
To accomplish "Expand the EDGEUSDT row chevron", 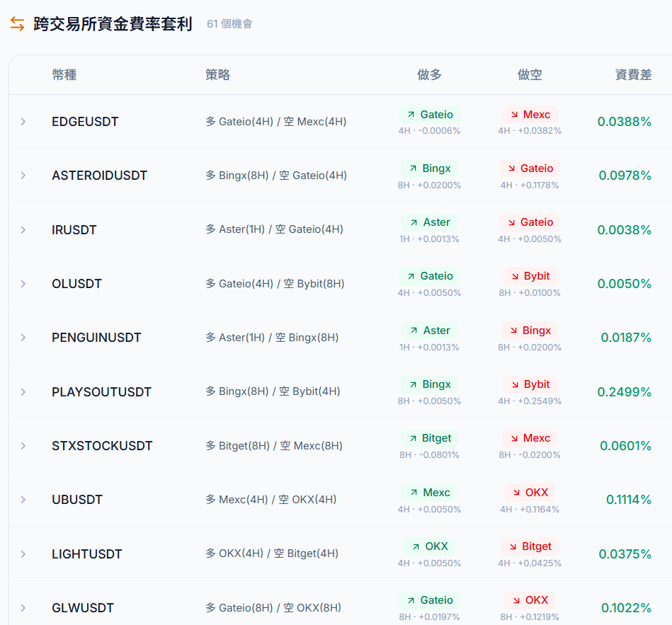I will [23, 122].
